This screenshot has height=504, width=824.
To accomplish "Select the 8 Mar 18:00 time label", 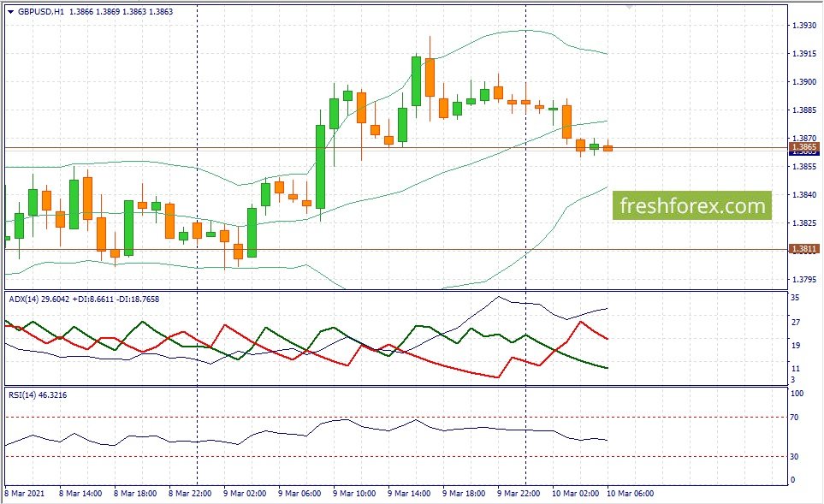I will 135,494.
